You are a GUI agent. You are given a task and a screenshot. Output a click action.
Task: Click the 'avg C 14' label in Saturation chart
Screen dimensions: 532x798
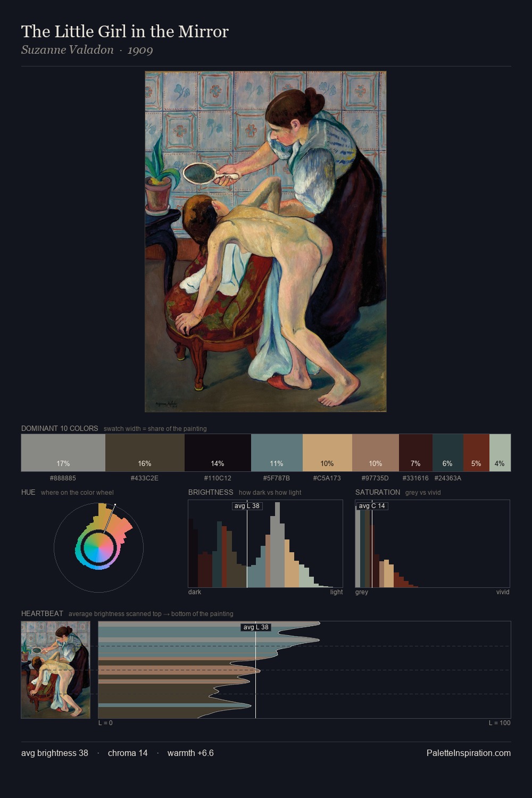(x=372, y=506)
